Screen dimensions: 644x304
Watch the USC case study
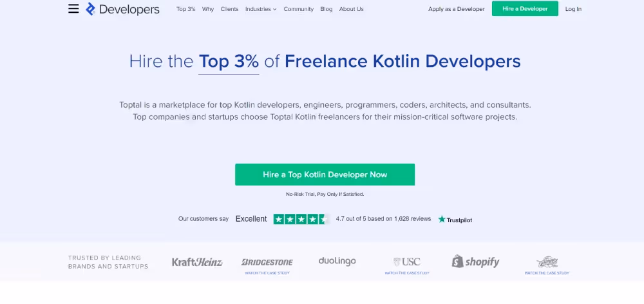pos(406,273)
